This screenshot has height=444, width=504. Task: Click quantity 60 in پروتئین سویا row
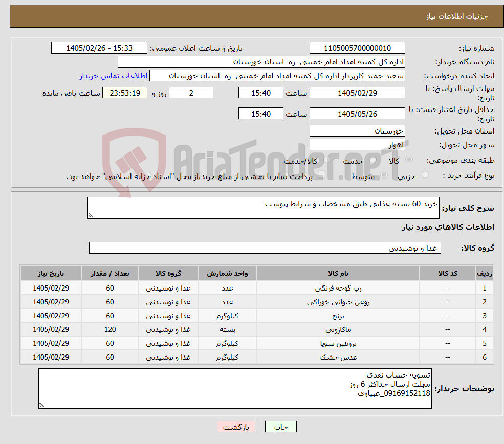tap(110, 343)
